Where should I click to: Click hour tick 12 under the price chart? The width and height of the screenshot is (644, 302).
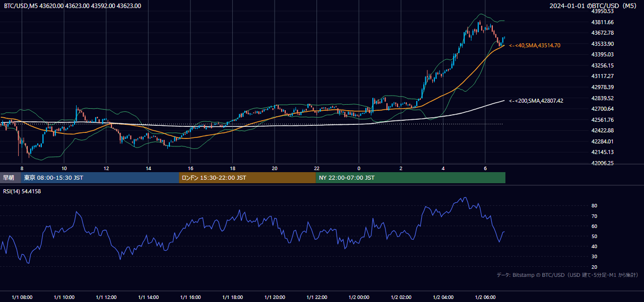(106, 168)
